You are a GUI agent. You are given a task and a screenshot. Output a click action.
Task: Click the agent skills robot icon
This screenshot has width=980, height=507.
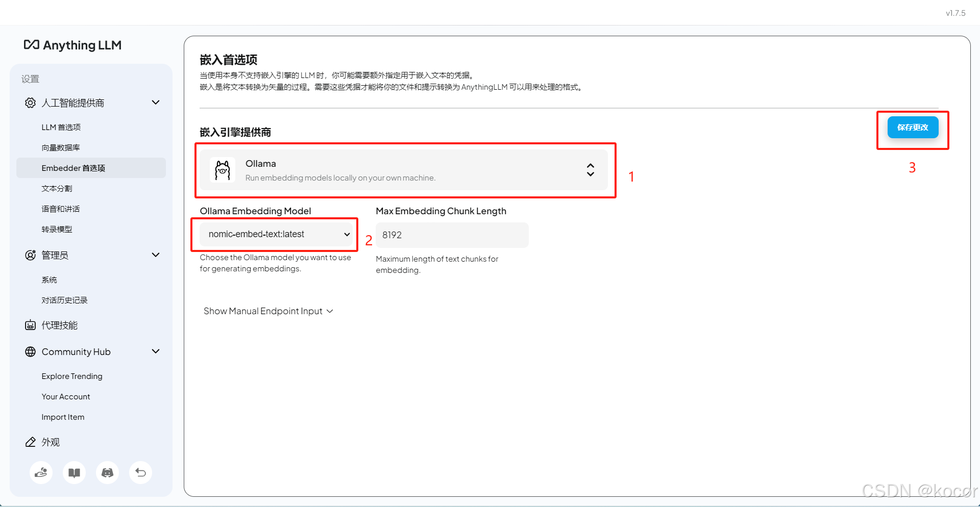pos(30,325)
